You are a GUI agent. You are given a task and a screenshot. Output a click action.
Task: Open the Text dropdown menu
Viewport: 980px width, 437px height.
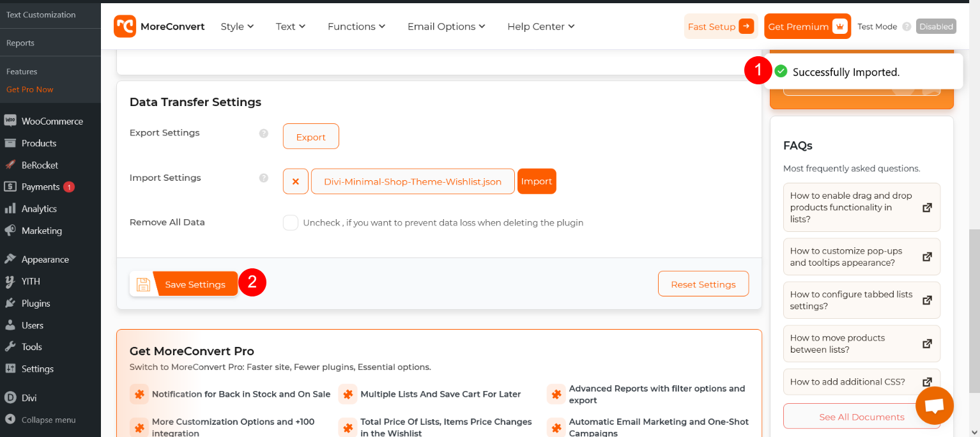coord(291,26)
